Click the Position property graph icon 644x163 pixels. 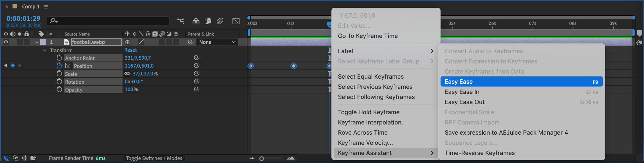[x=68, y=66]
